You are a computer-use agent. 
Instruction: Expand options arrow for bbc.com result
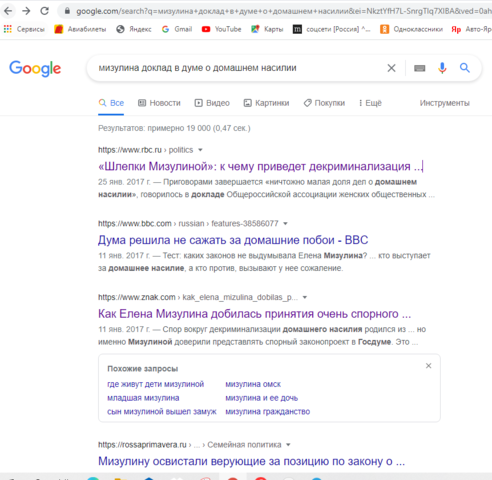[285, 224]
